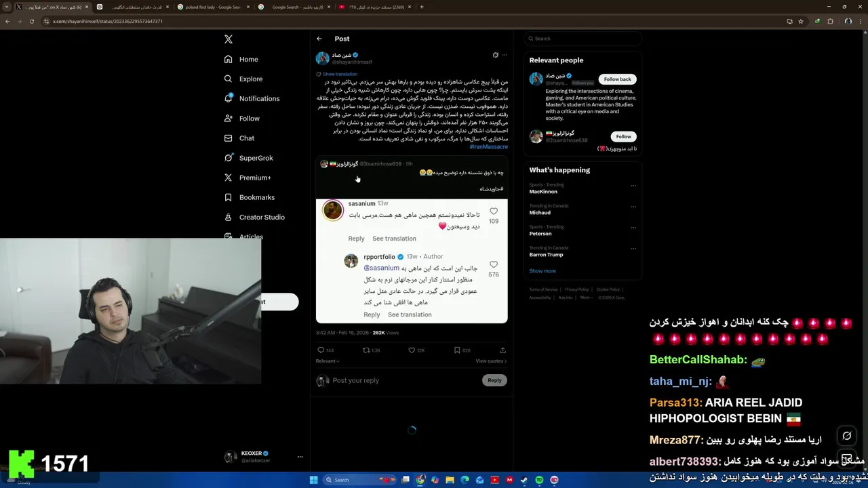The width and height of the screenshot is (868, 488).
Task: Open the embedded sasanium comment image
Action: (412, 260)
